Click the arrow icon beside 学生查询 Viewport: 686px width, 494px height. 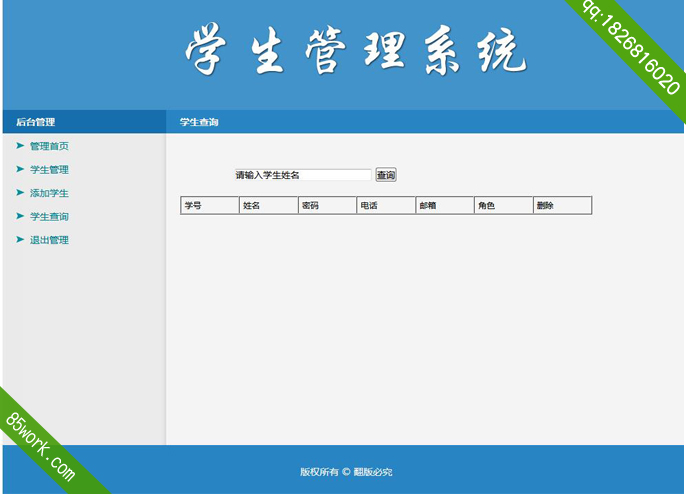click(20, 216)
